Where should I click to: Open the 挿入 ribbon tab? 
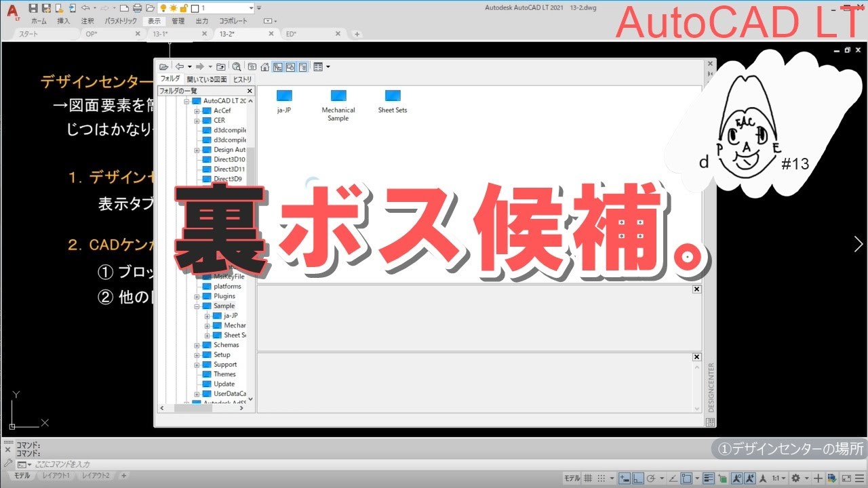[x=64, y=21]
